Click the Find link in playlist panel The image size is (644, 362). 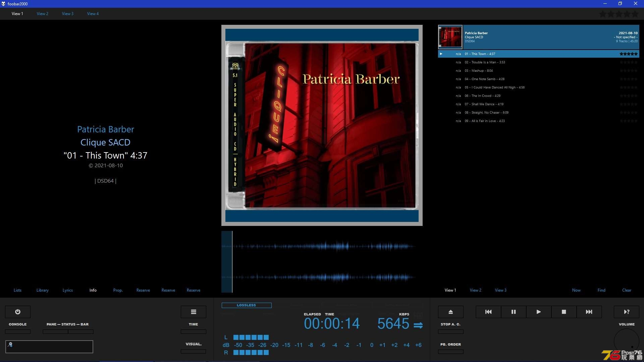pos(601,290)
